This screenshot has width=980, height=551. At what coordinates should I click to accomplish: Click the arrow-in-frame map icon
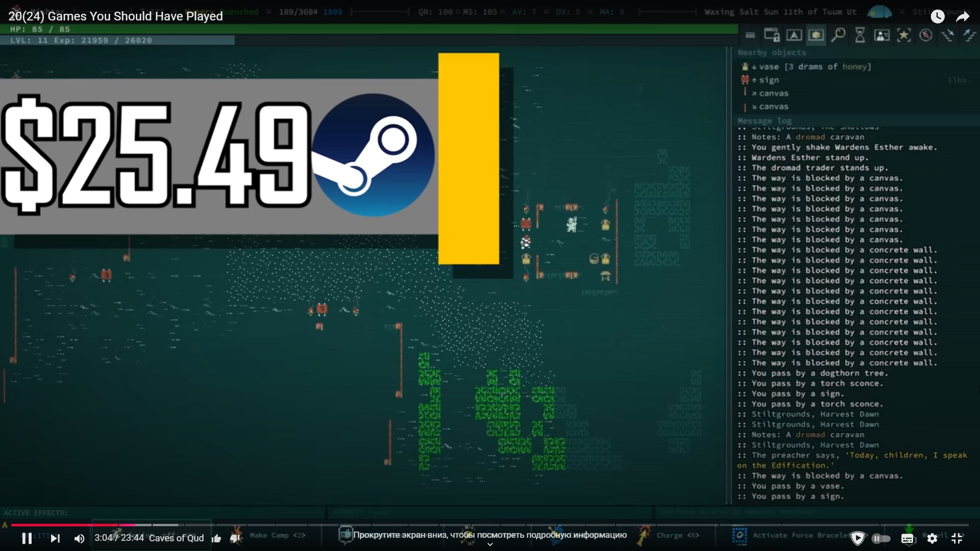click(794, 35)
